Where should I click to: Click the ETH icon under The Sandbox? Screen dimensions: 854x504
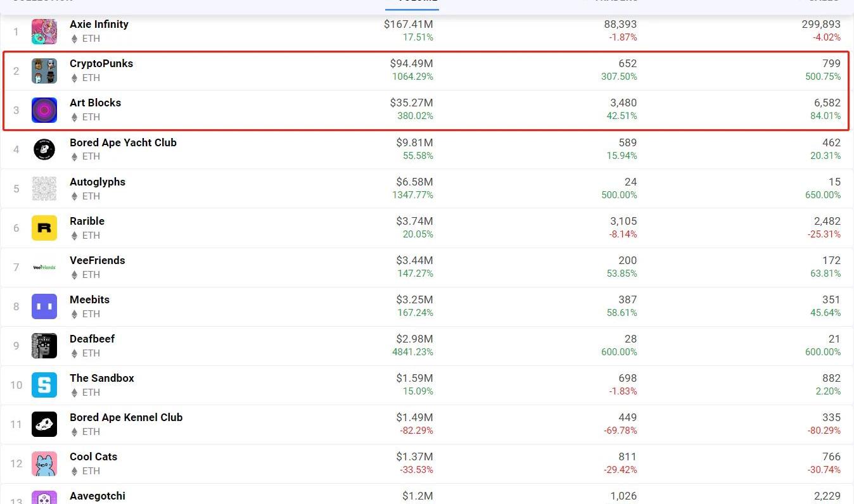pyautogui.click(x=74, y=392)
